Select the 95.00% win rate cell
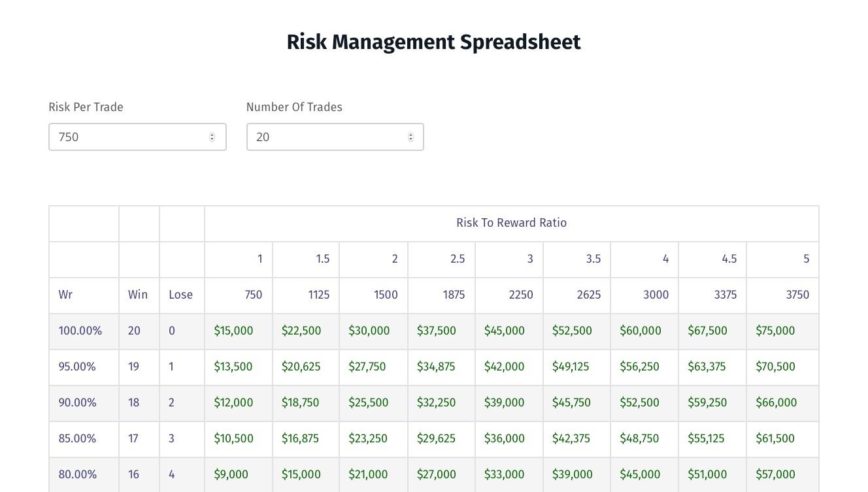Viewport: 868px width, 492px height. click(x=77, y=367)
